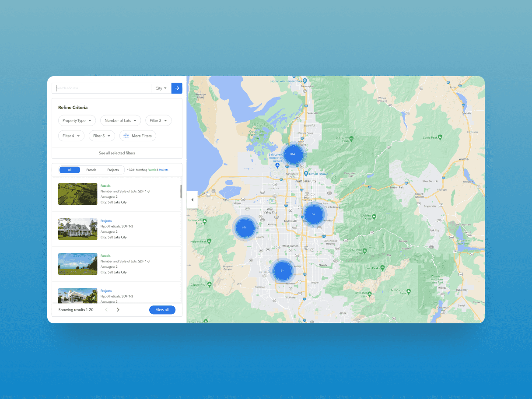
Task: Switch to the Parcels tab
Action: 91,170
